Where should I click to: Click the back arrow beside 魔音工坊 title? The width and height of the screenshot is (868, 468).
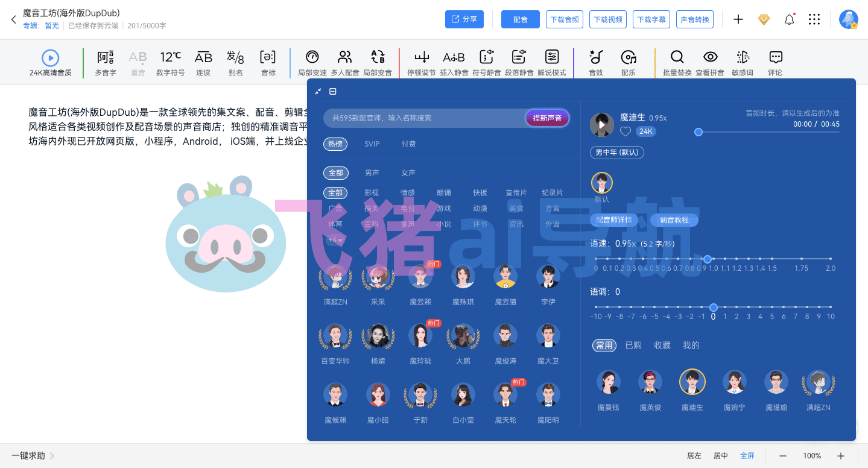(x=13, y=19)
